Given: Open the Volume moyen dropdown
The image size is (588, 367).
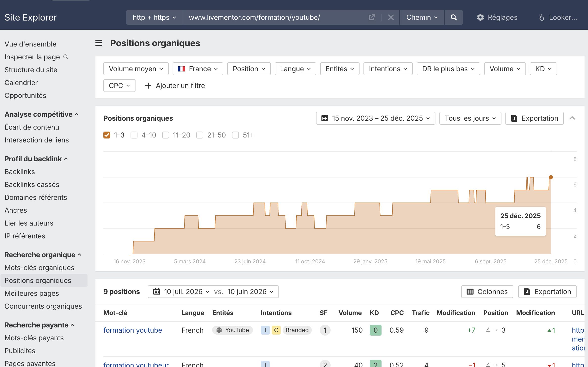Looking at the screenshot, I should [136, 69].
